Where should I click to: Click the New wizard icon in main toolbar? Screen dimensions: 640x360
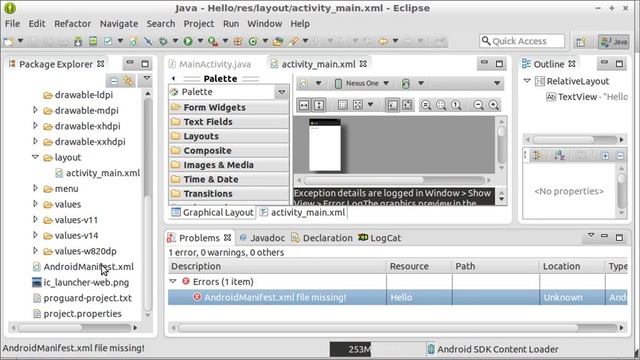click(x=8, y=41)
